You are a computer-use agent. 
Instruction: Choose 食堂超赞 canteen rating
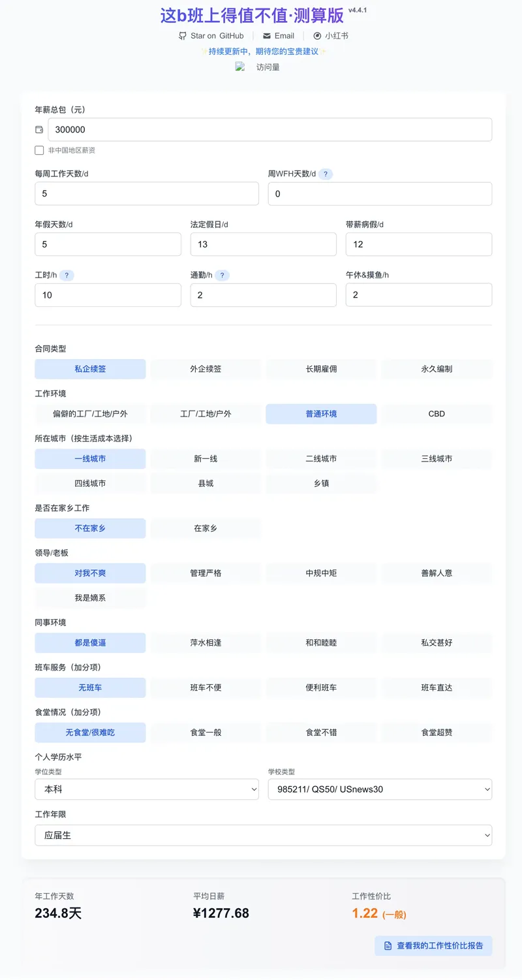[x=437, y=733]
